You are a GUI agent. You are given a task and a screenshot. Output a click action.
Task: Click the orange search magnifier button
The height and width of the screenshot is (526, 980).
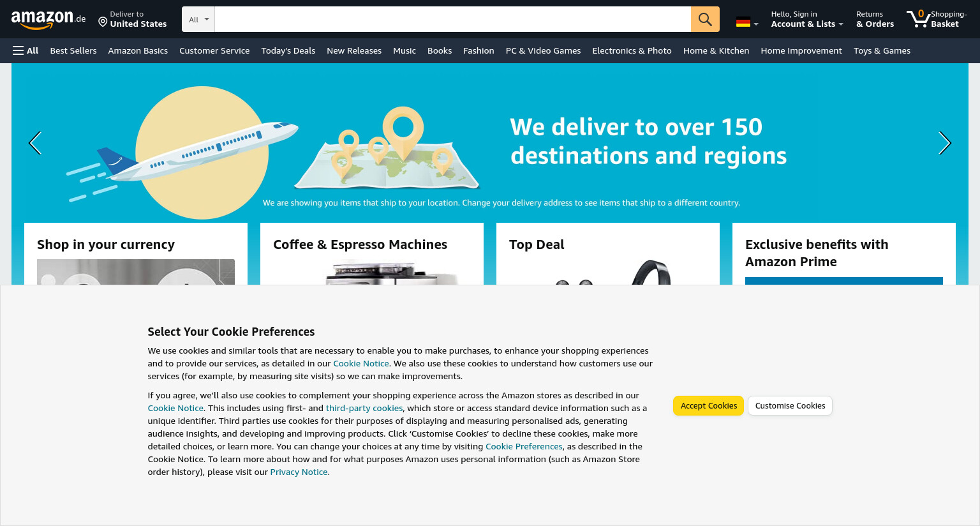(705, 19)
